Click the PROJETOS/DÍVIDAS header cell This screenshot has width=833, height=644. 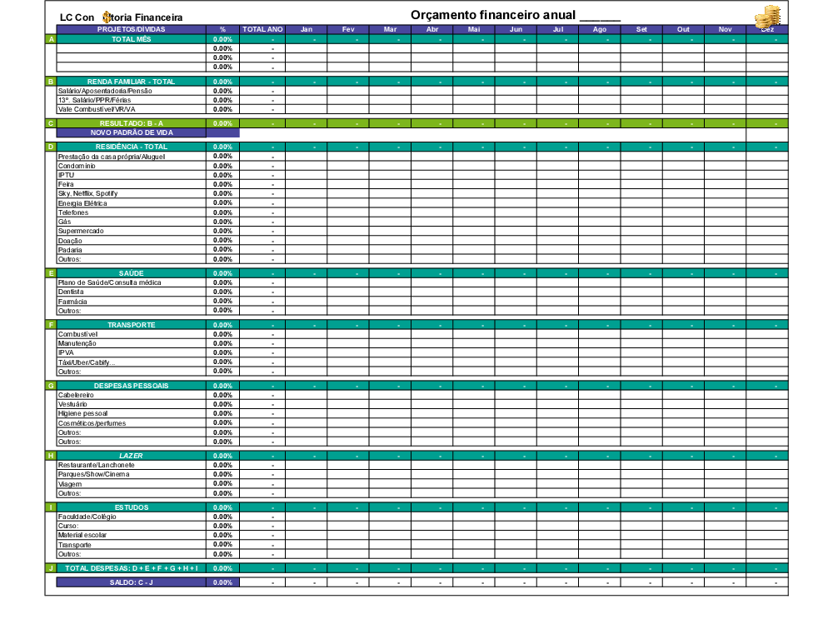point(131,29)
